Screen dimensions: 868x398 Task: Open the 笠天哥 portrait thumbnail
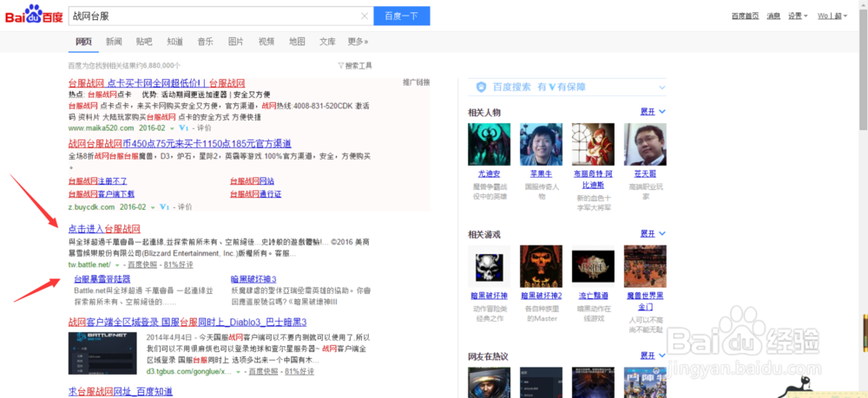coord(645,144)
